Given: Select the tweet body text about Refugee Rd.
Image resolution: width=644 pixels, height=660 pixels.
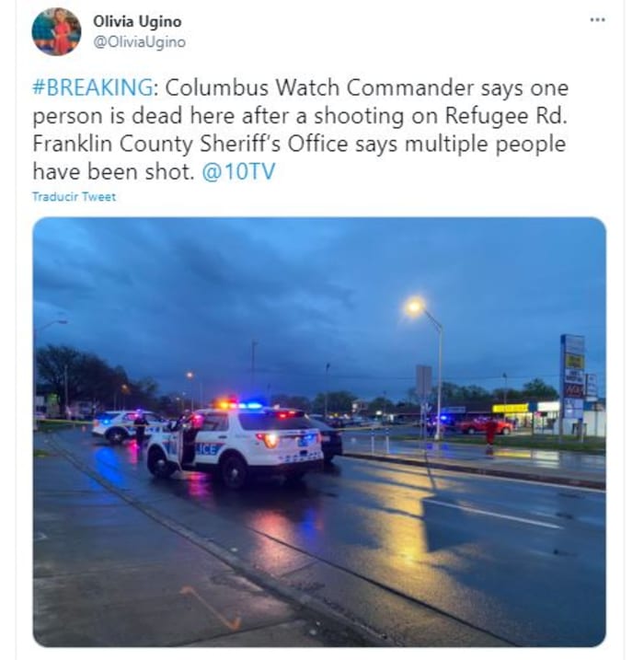Looking at the screenshot, I should tap(301, 130).
